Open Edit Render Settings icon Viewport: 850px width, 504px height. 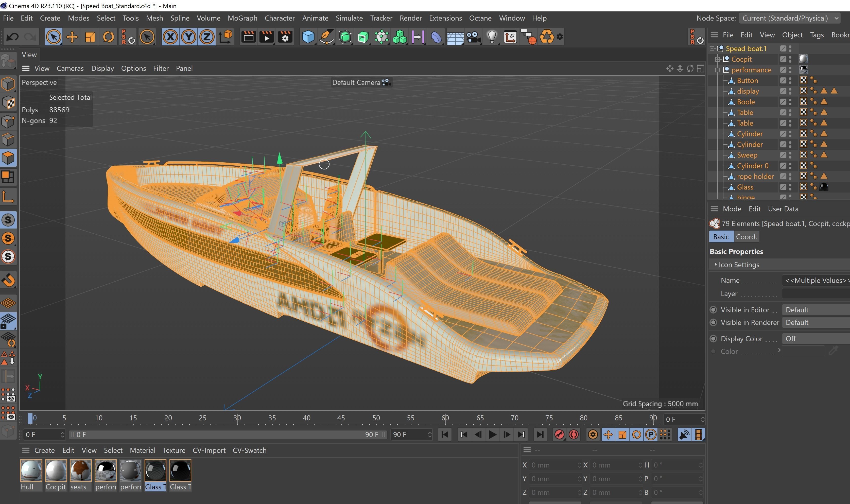[285, 37]
